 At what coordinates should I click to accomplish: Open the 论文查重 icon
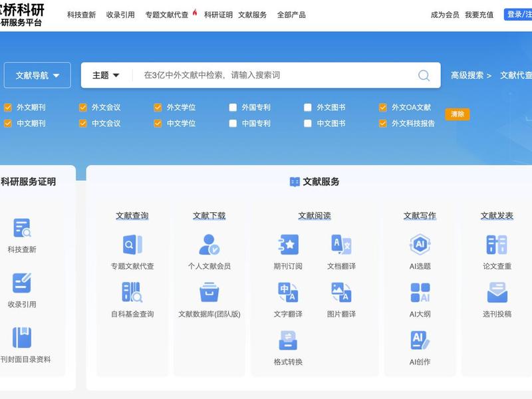click(497, 245)
